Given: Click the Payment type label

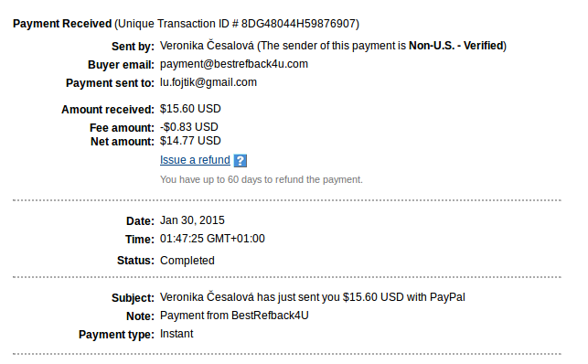Looking at the screenshot, I should point(116,335).
